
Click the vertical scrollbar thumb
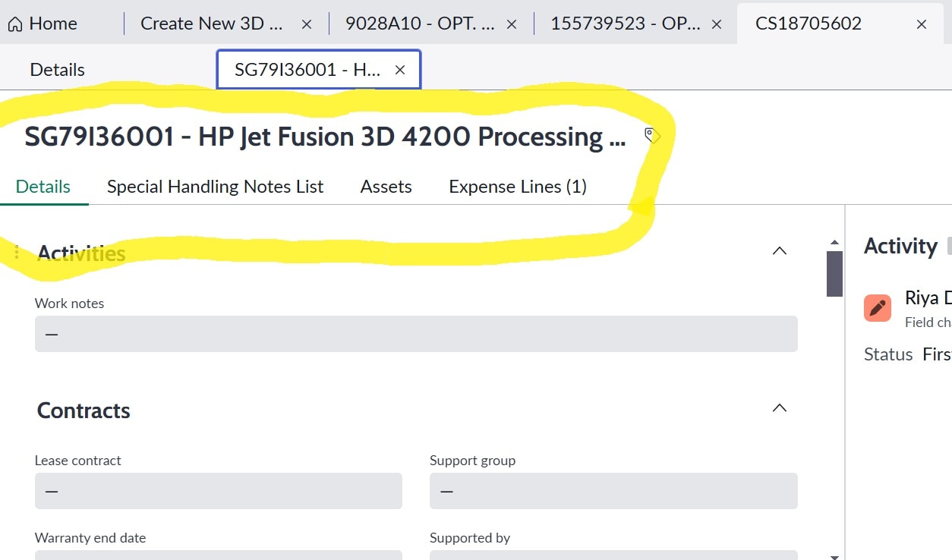click(x=834, y=273)
